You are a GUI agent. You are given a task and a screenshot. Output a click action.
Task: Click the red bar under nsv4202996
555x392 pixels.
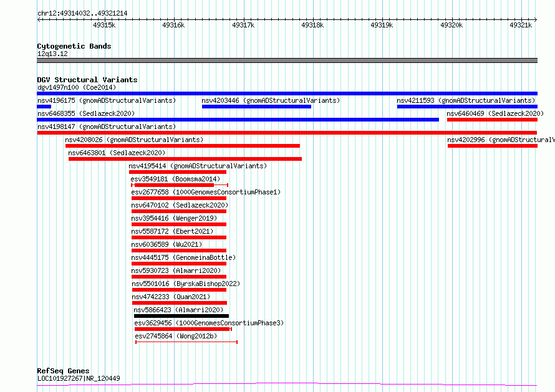click(493, 146)
